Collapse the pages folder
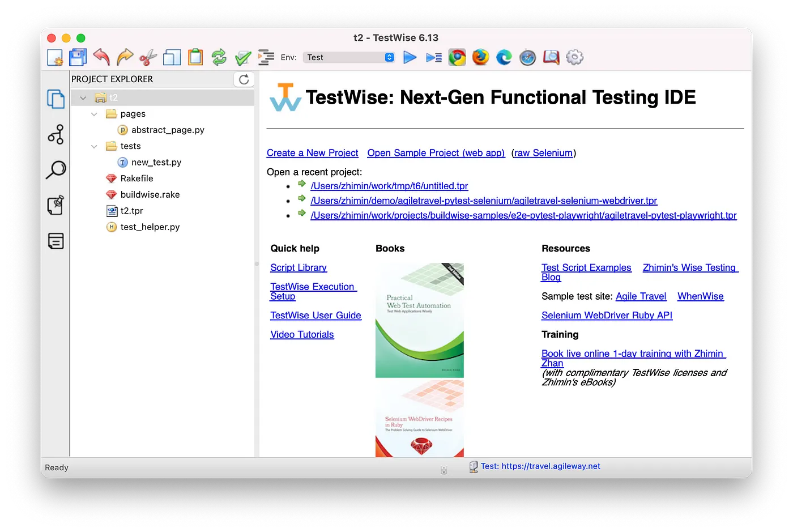The width and height of the screenshot is (793, 532). (94, 114)
